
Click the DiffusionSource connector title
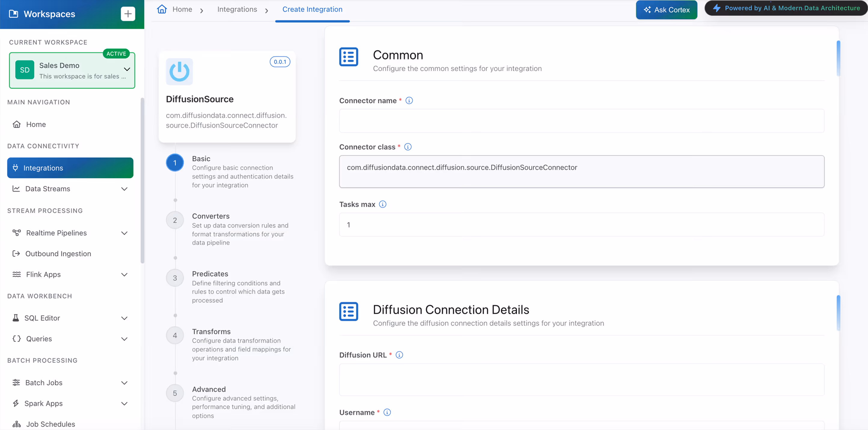[200, 99]
